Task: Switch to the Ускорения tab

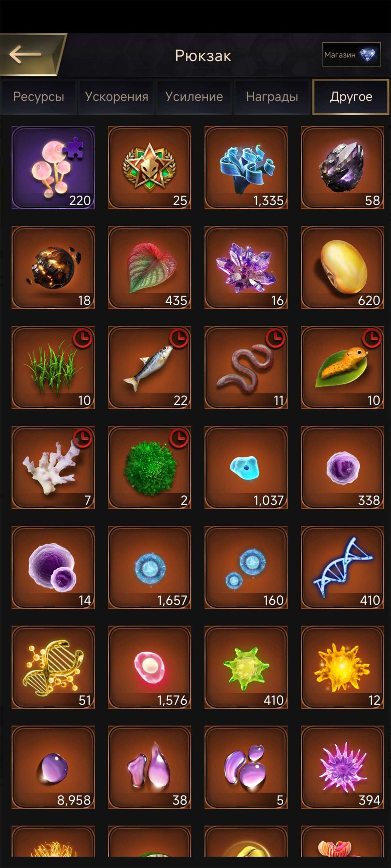Action: (x=116, y=97)
